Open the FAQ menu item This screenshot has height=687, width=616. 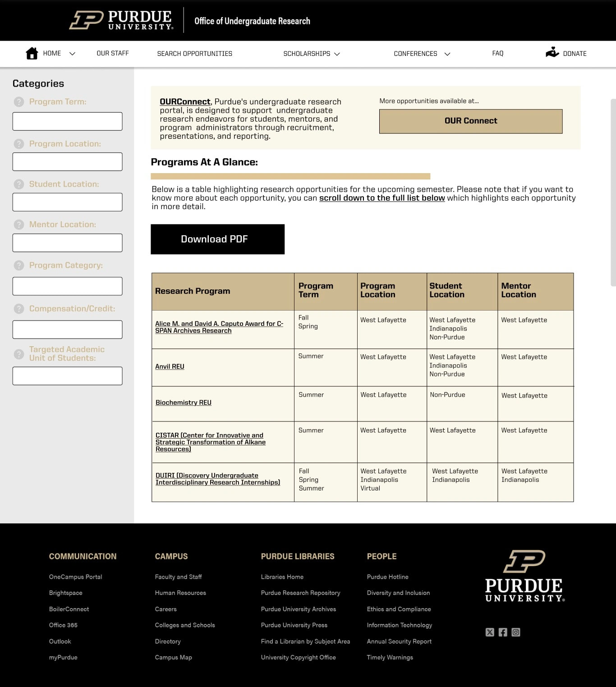pos(498,53)
